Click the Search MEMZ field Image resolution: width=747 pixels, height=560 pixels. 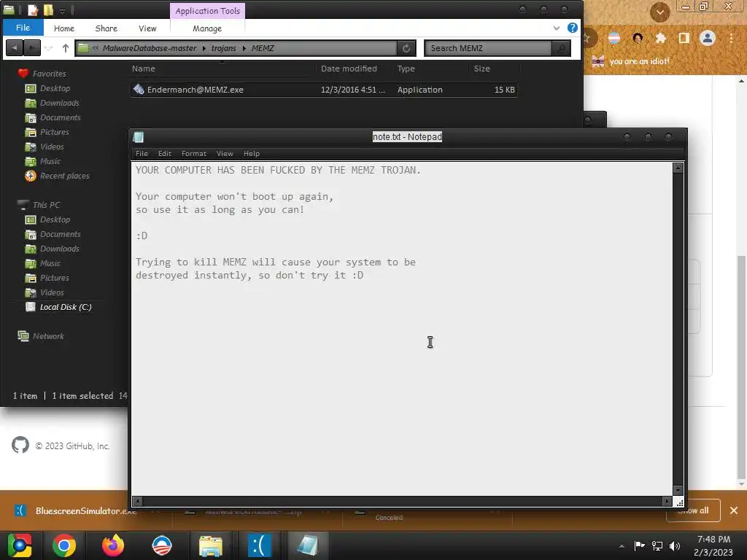coord(488,48)
